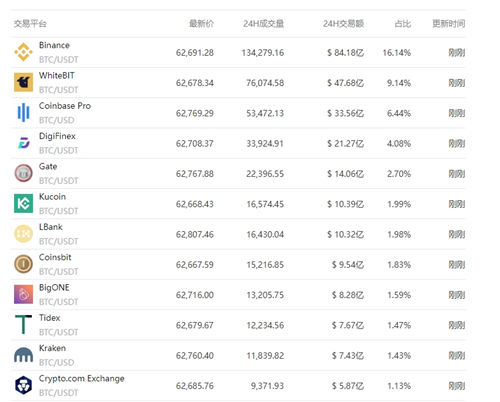Click the Coinsbit round logo icon
This screenshot has width=500, height=402.
(x=23, y=264)
